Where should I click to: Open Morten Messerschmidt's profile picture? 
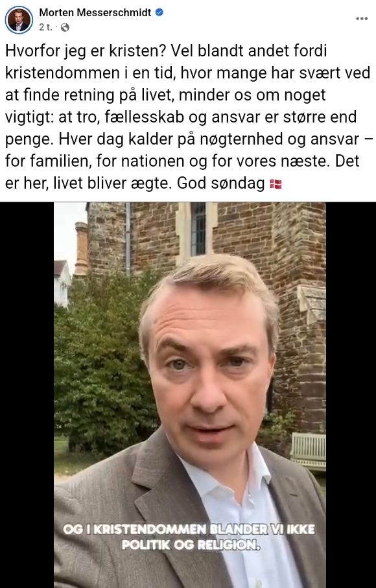click(19, 19)
